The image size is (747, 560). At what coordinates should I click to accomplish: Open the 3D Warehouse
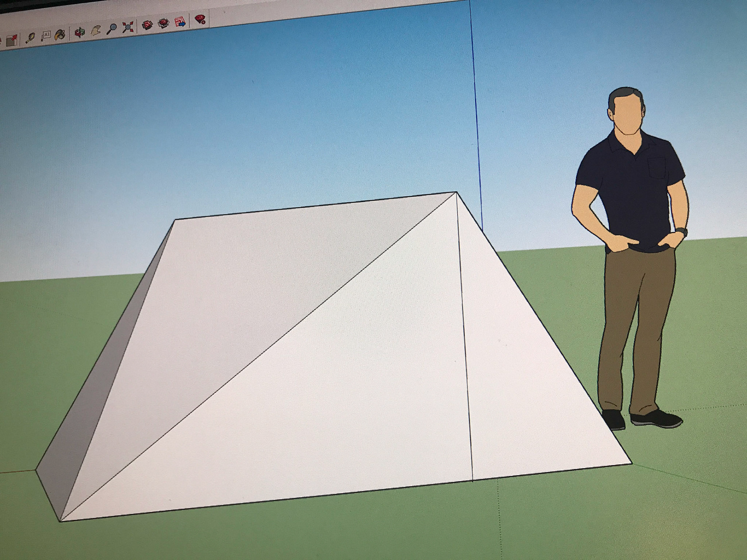(x=147, y=25)
